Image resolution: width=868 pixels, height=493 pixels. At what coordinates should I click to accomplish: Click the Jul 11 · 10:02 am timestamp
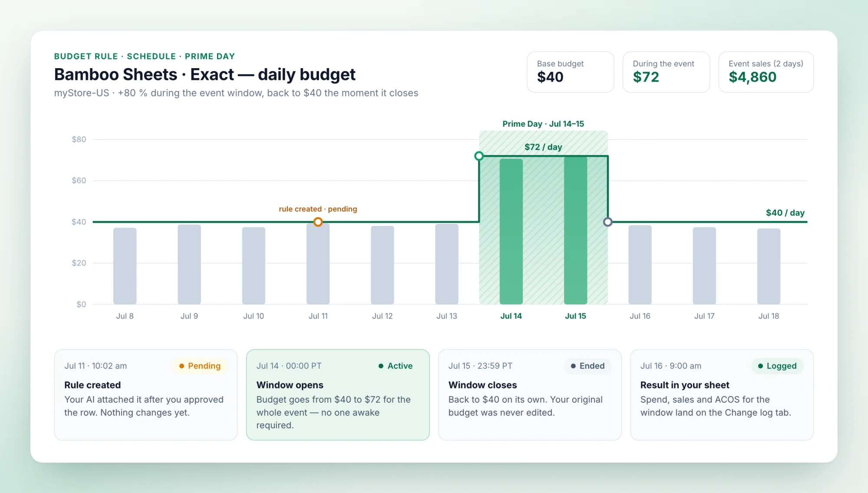pyautogui.click(x=95, y=366)
